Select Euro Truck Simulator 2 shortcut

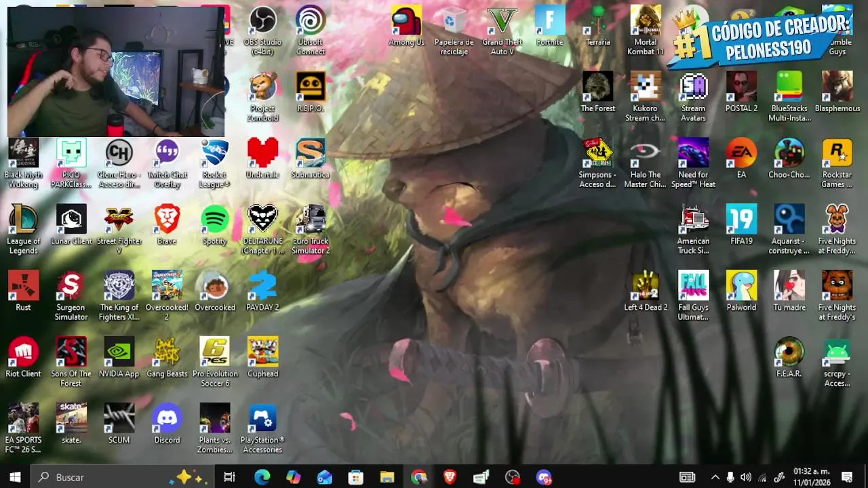click(x=311, y=230)
